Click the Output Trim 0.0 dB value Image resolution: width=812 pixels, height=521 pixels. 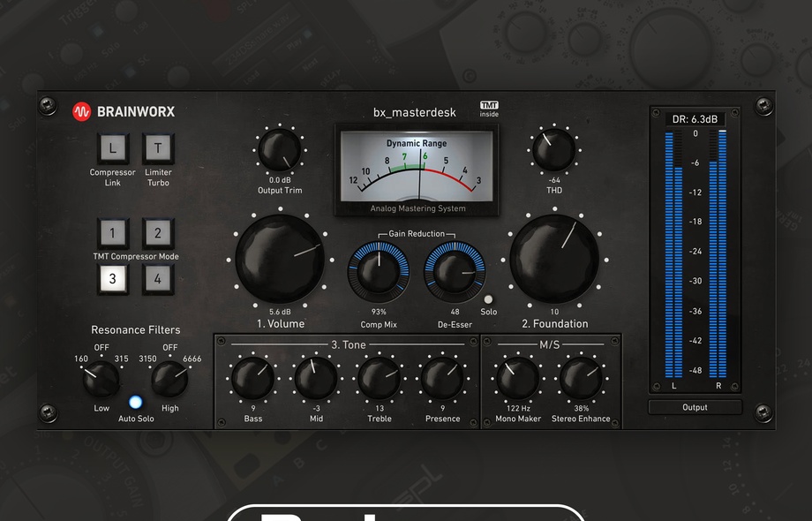point(280,180)
